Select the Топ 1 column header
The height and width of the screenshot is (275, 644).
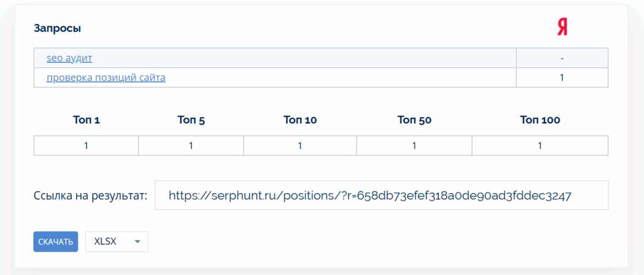[x=87, y=120]
